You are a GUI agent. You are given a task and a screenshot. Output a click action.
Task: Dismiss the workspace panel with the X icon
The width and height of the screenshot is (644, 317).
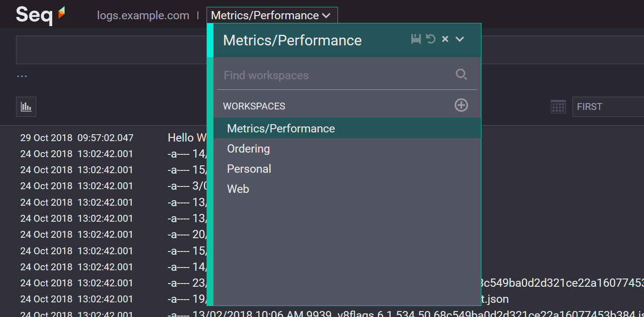(445, 39)
